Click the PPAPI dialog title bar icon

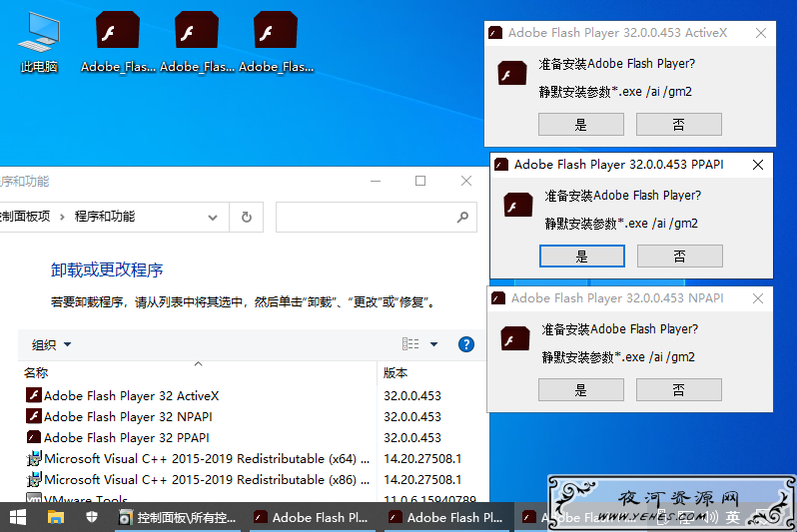501,165
